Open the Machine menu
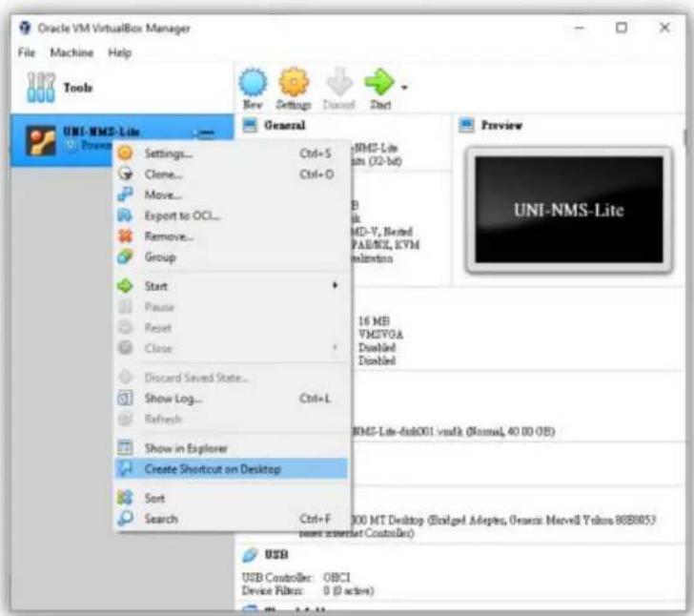Image resolution: width=694 pixels, height=616 pixels. (71, 52)
